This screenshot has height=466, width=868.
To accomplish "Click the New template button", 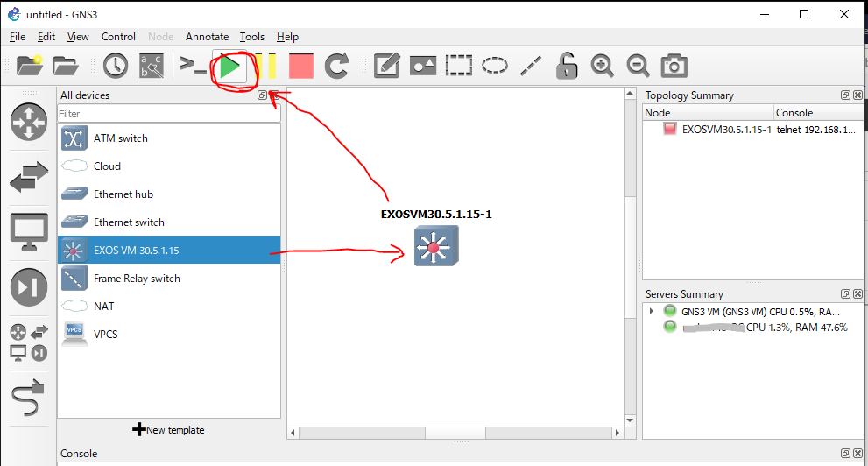I will point(169,430).
